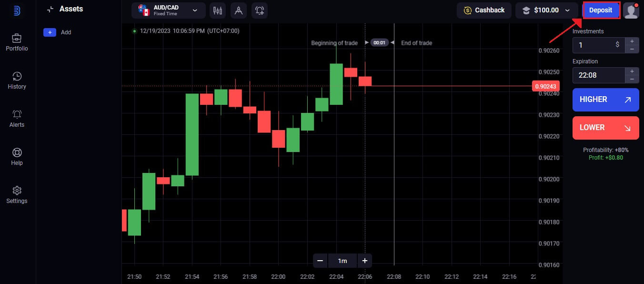
Task: Click the platform logo at top left
Action: coord(17,10)
